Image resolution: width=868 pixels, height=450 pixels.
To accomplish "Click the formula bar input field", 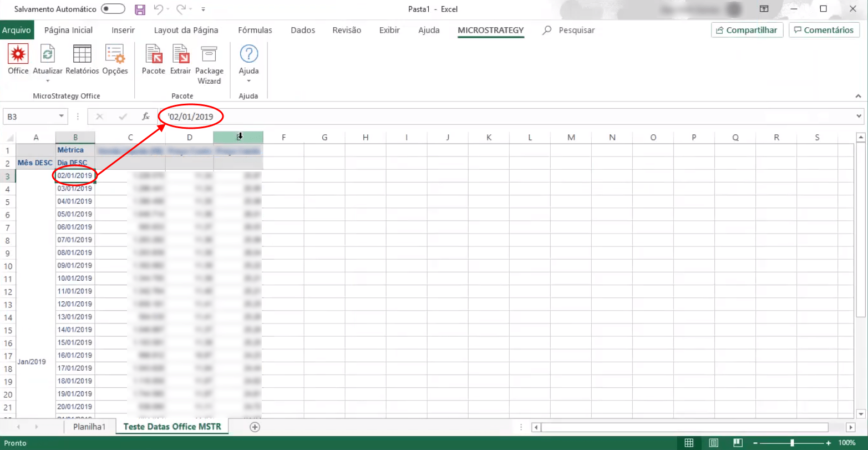I will (506, 117).
